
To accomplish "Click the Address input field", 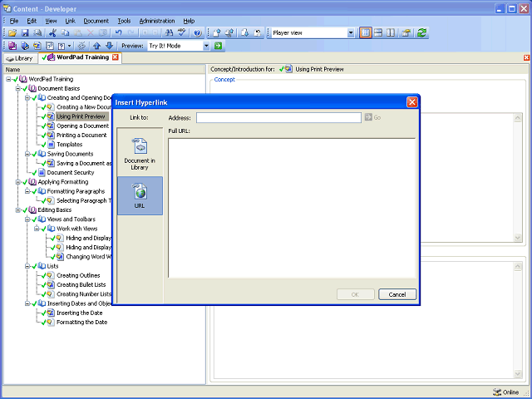I will [278, 118].
